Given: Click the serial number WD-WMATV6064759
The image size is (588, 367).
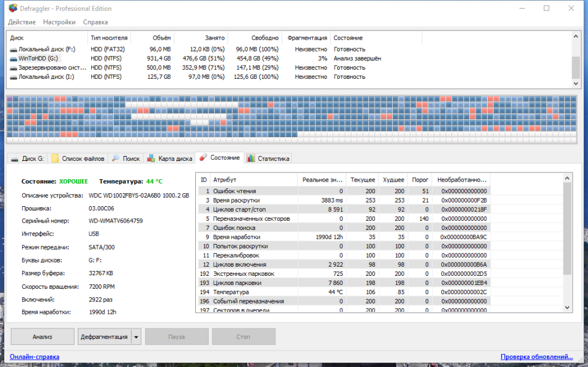Looking at the screenshot, I should pyautogui.click(x=116, y=221).
